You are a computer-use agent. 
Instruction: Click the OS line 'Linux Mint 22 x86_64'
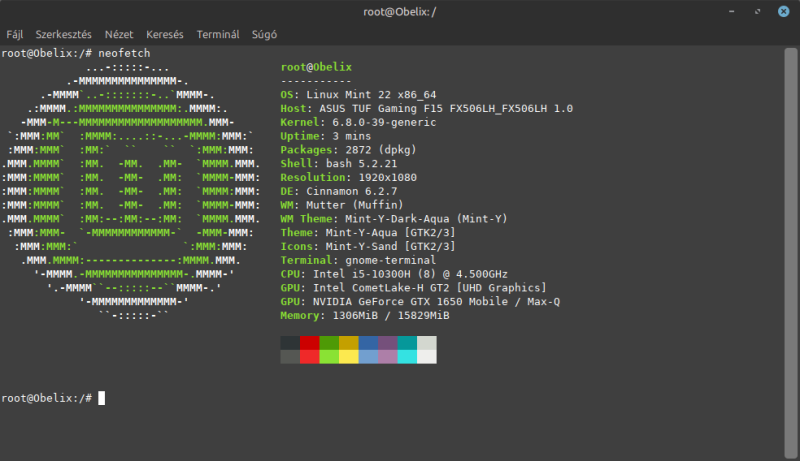371,95
